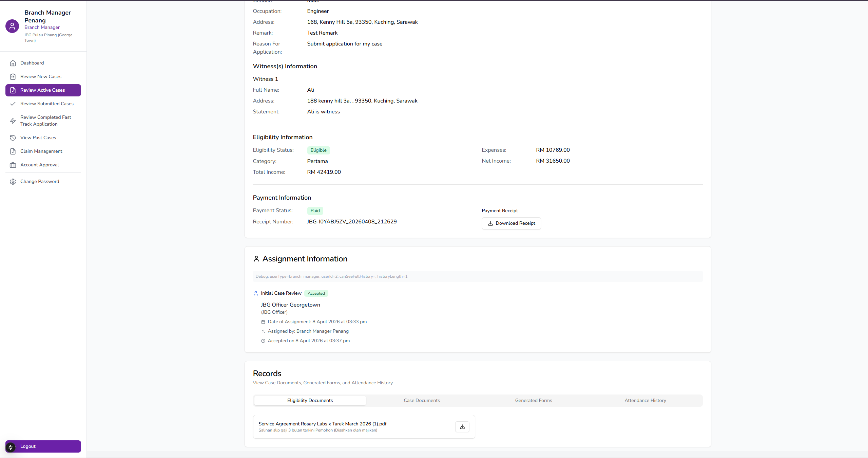Click the Accepted status badge
The height and width of the screenshot is (458, 868).
[316, 293]
